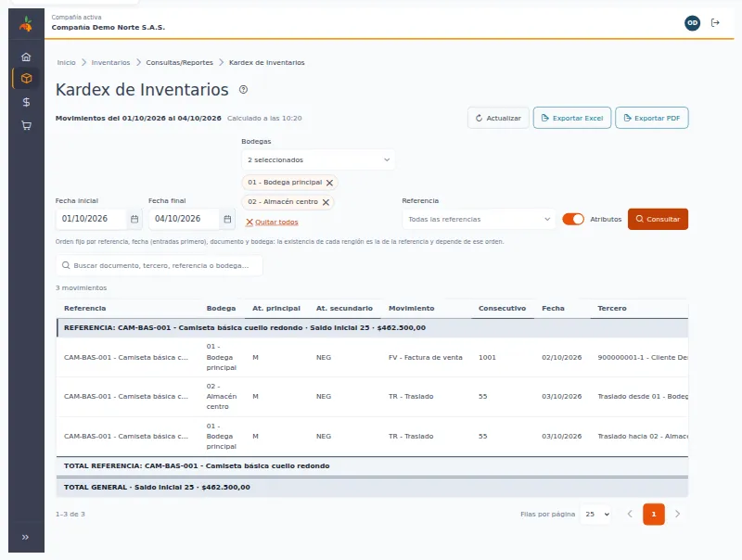Screen dimensions: 742x560
Task: Remove the 02 - Almacén centro chip
Action: coord(326,202)
